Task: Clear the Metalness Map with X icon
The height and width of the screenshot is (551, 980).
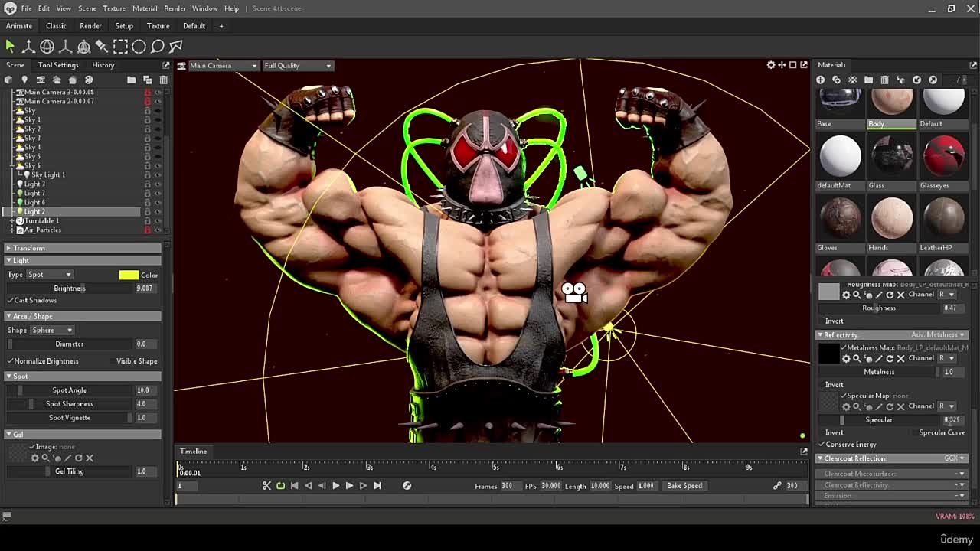Action: 900,358
